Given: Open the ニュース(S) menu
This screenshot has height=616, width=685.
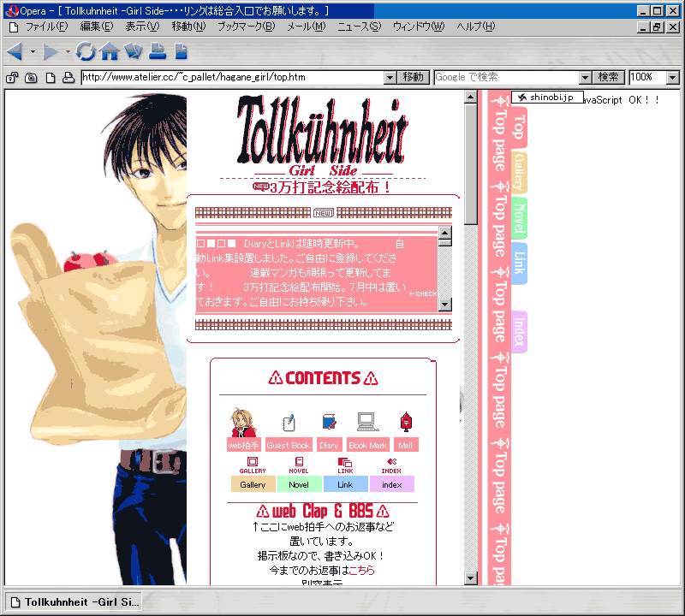Looking at the screenshot, I should click(359, 27).
